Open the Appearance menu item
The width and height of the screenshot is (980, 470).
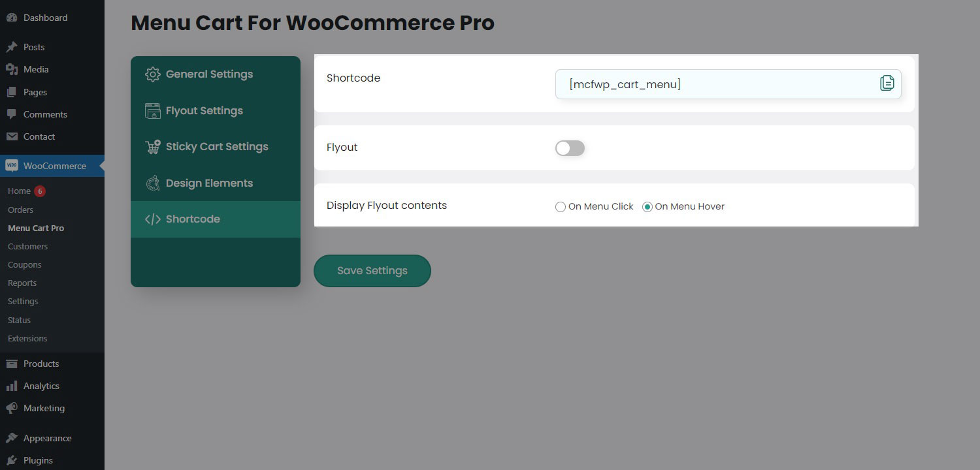point(52,438)
